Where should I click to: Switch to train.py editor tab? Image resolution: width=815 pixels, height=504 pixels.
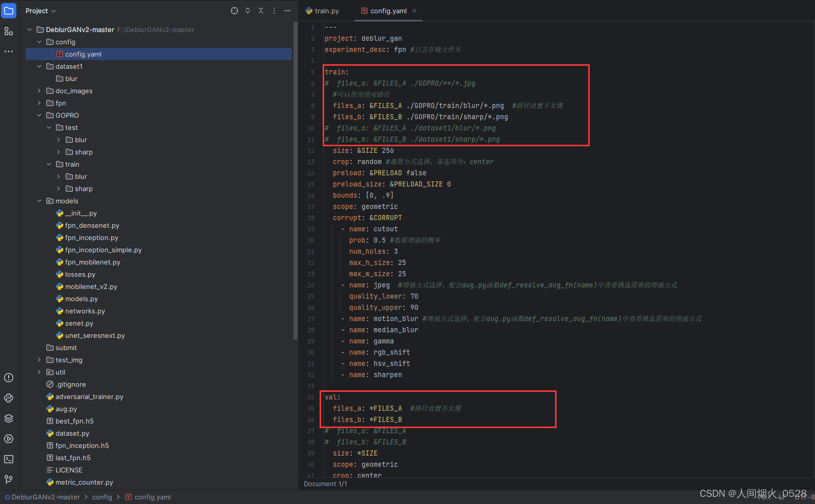(x=322, y=11)
